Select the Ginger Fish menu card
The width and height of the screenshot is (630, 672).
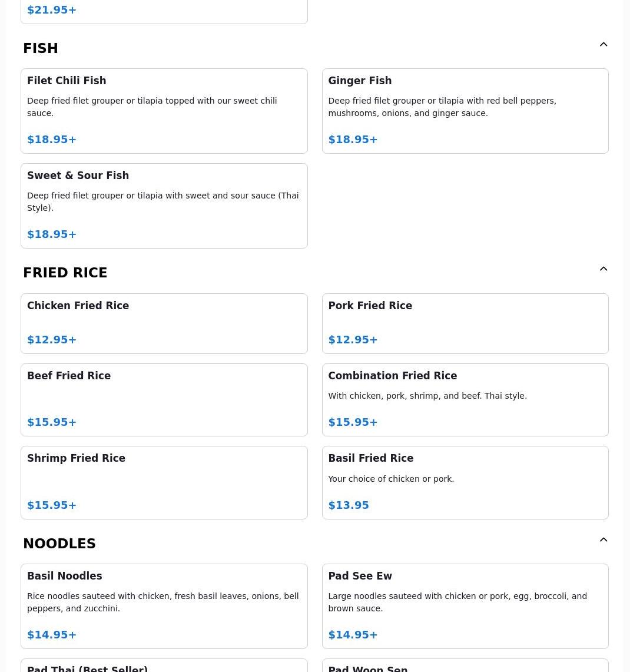[x=465, y=111]
